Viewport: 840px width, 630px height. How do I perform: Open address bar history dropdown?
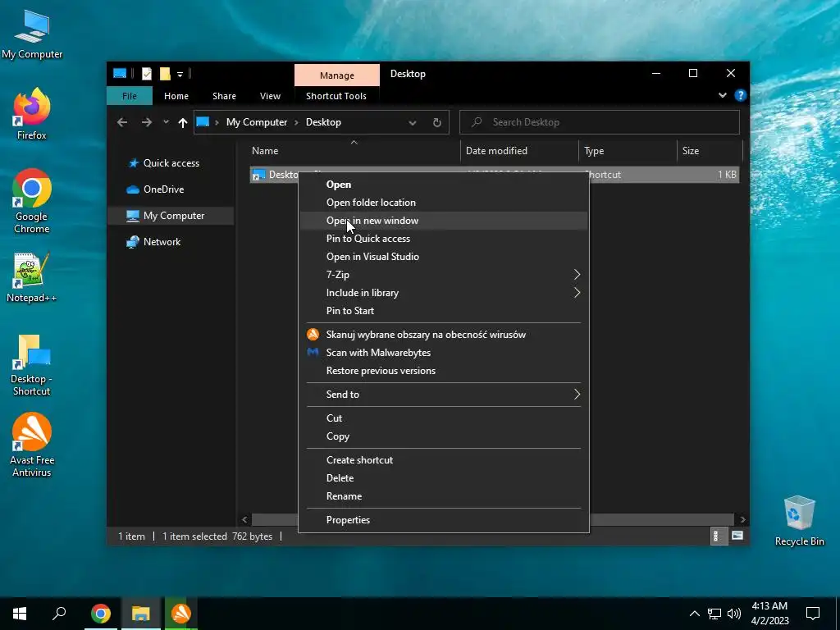pos(413,123)
